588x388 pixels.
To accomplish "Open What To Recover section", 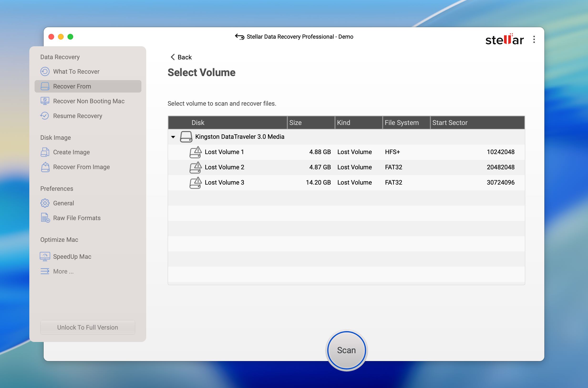I will click(x=76, y=72).
